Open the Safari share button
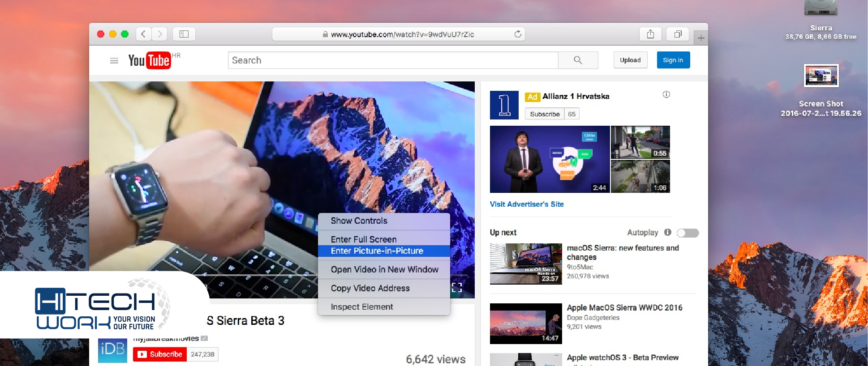The width and height of the screenshot is (868, 366). 650,34
